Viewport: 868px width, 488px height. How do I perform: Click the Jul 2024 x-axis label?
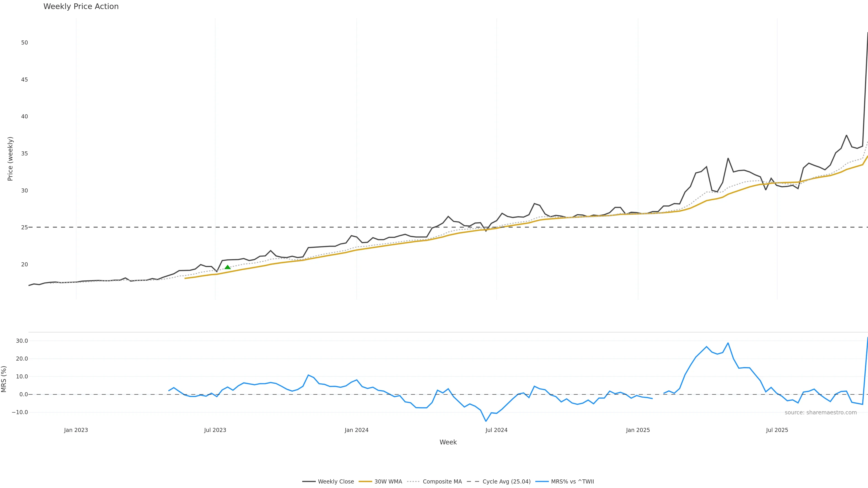[x=496, y=430]
